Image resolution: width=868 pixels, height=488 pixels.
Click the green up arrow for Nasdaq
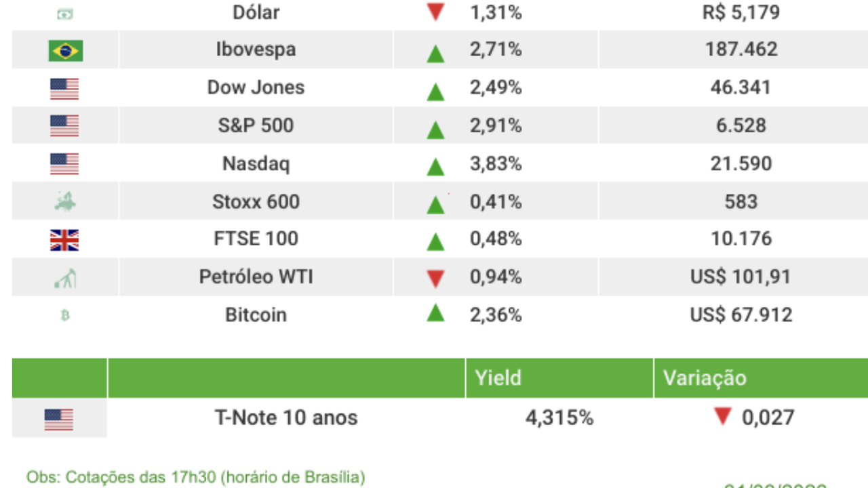[x=435, y=166]
